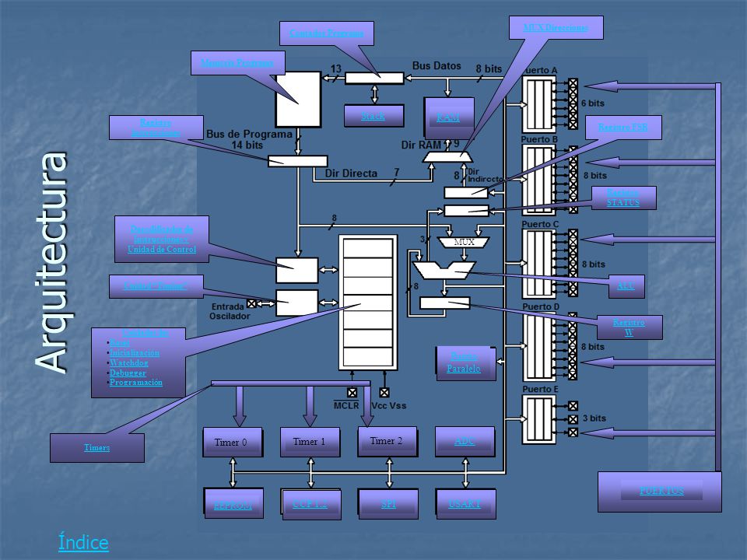Click the Puerto C register block
The height and width of the screenshot is (560, 747).
coord(538,264)
